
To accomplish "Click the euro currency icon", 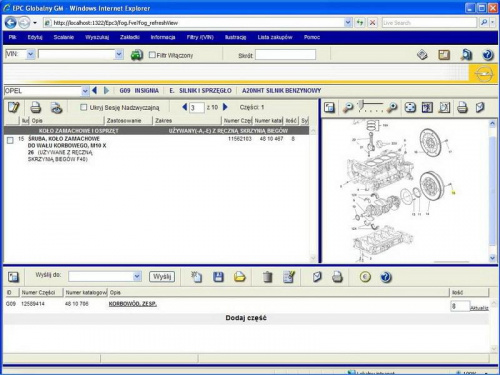I will [365, 277].
